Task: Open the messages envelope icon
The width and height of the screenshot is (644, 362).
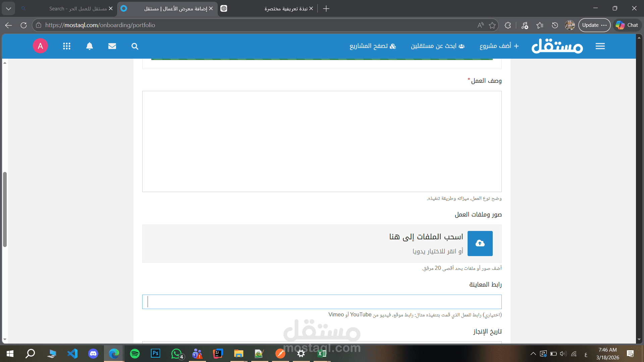Action: pos(112,46)
